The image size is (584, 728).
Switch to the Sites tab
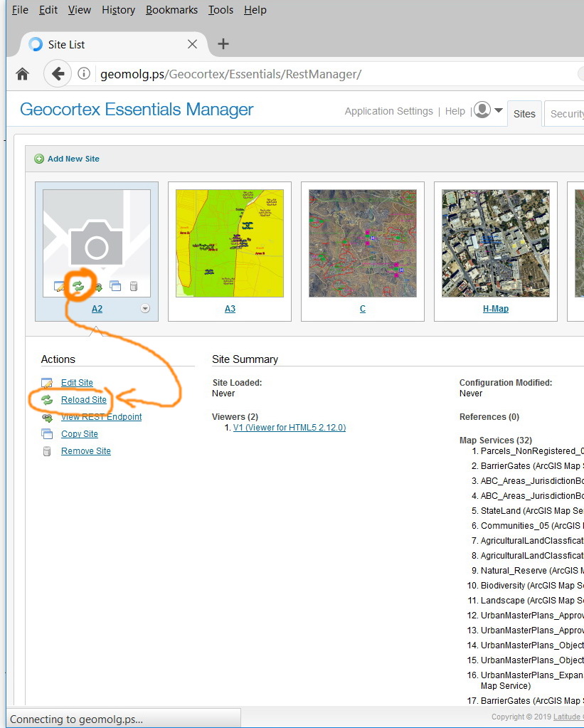click(524, 114)
